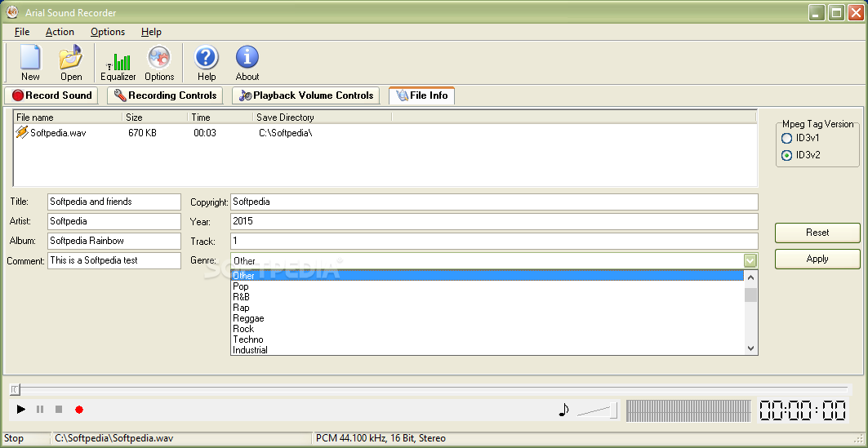Click the Genre list scroll up arrow
Viewport: 868px width, 448px height.
click(750, 277)
